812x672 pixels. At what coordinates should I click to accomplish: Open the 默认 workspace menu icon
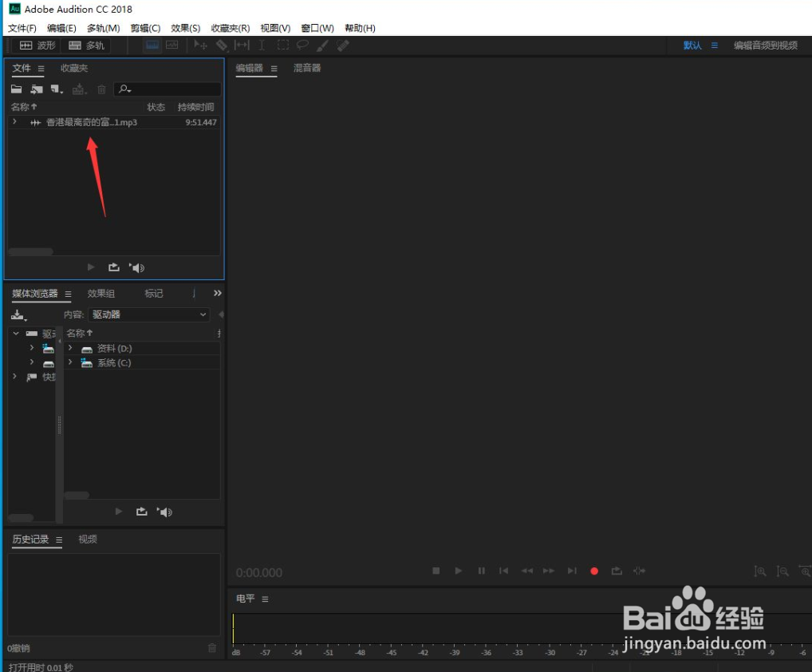pos(715,45)
